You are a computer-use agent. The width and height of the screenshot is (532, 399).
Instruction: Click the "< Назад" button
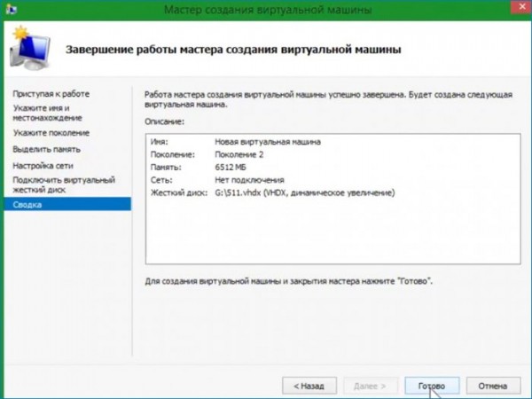click(x=309, y=386)
